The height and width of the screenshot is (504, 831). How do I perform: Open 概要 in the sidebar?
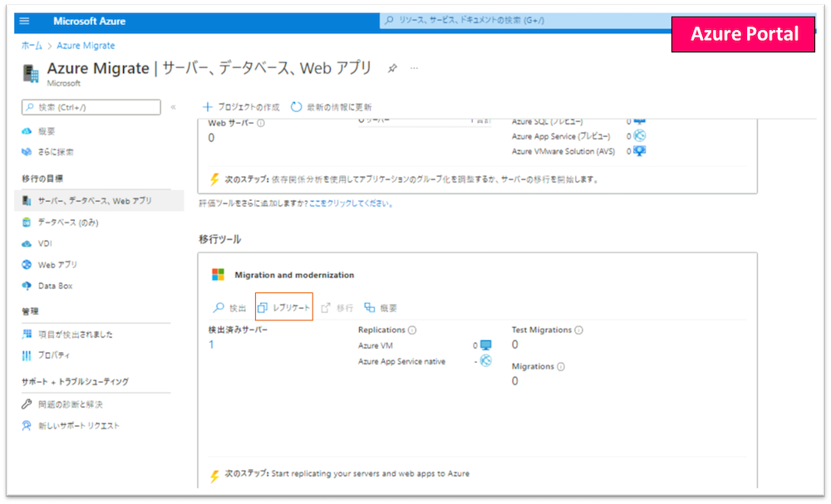pos(46,131)
